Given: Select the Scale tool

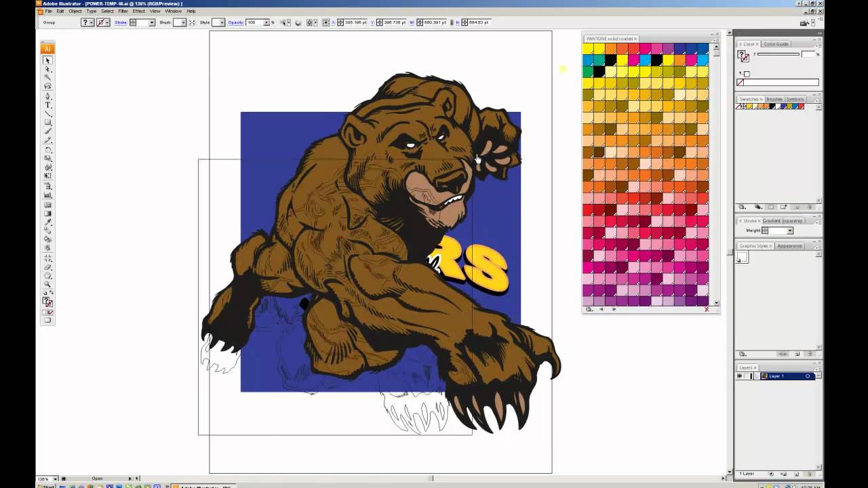Looking at the screenshot, I should [x=47, y=158].
